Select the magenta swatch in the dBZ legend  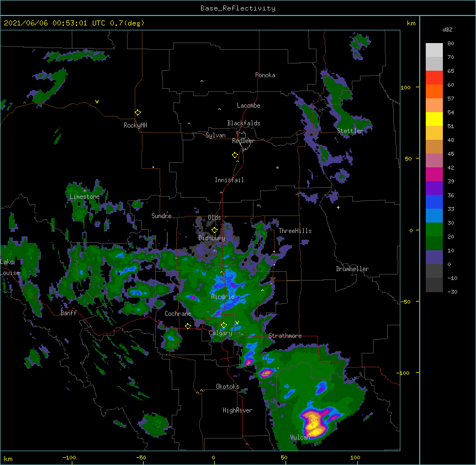(434, 174)
